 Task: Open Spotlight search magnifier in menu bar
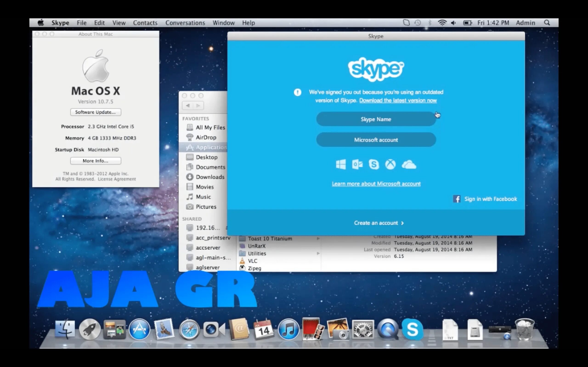(x=547, y=23)
